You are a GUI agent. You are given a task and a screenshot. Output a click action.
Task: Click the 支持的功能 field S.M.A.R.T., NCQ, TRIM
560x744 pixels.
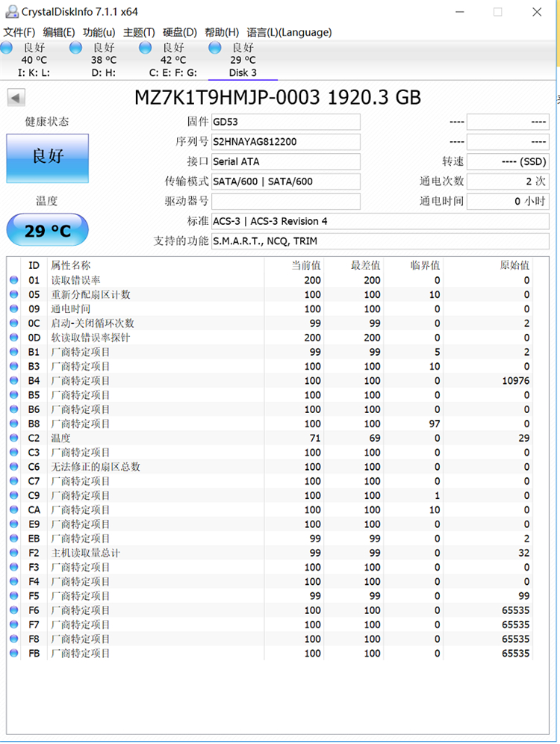[x=380, y=241]
